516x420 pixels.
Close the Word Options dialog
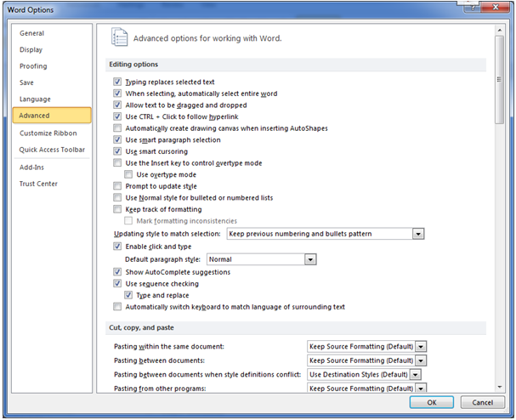(x=496, y=8)
